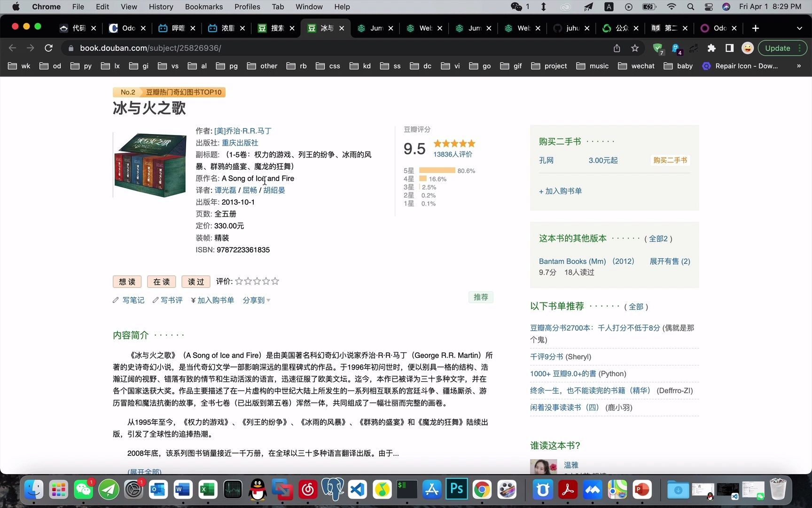Toggle the 想读 reading status
Image resolution: width=812 pixels, height=508 pixels.
click(x=127, y=281)
